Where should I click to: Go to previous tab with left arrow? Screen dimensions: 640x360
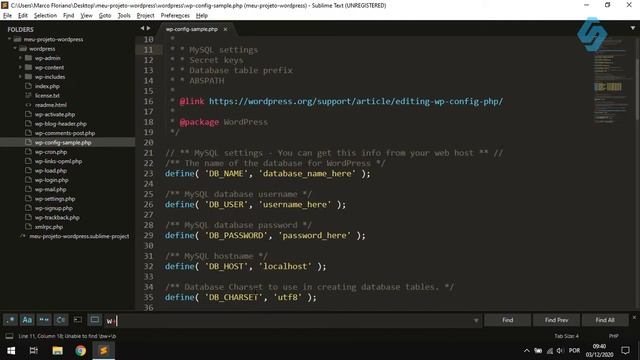click(x=142, y=28)
